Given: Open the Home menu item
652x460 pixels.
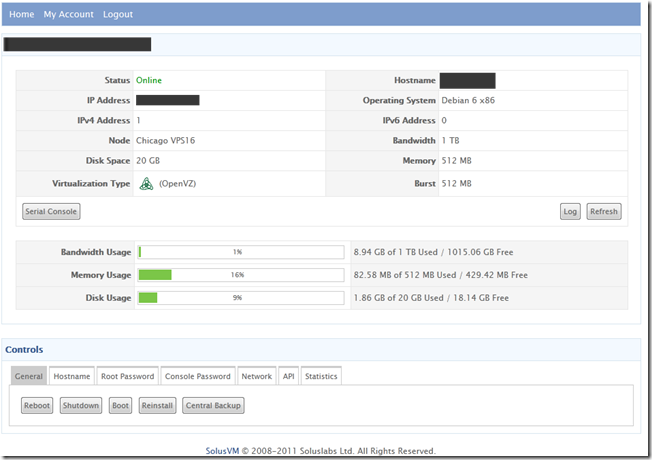Looking at the screenshot, I should point(22,14).
